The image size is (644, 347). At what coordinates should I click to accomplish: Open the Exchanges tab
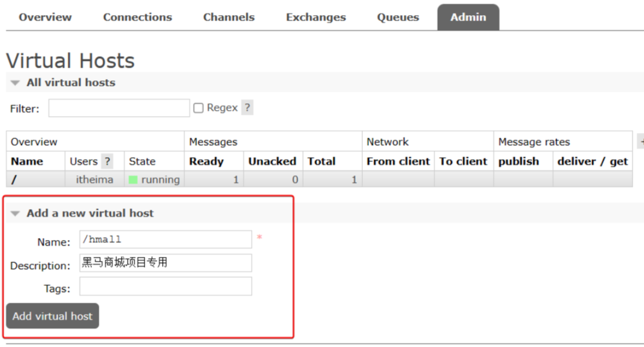316,18
